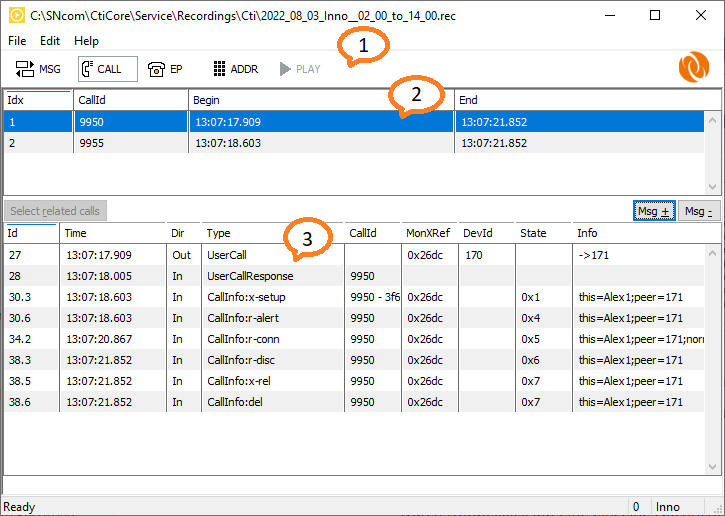725x516 pixels.
Task: Click the Msg + button
Action: pos(653,211)
